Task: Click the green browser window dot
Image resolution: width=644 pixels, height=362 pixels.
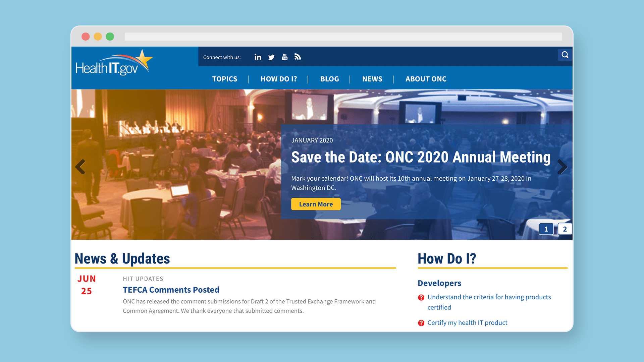Action: click(x=110, y=37)
